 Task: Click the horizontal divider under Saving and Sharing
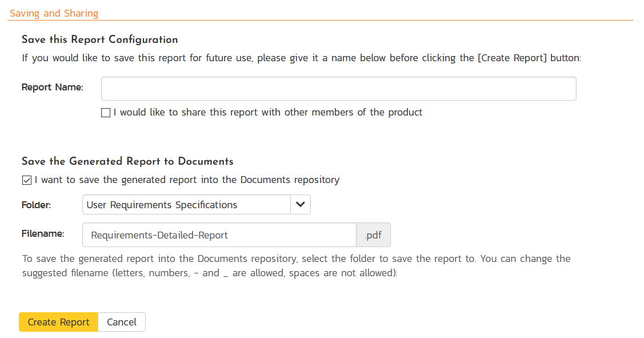[x=320, y=21]
